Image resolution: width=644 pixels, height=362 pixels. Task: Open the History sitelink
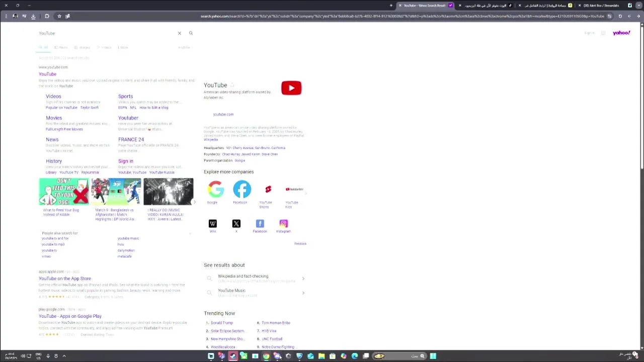54,161
